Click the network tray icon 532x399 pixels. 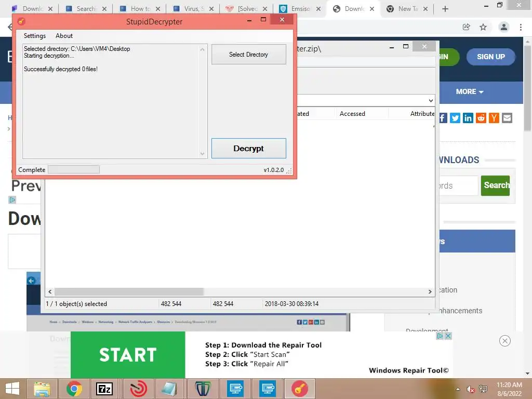tap(483, 389)
